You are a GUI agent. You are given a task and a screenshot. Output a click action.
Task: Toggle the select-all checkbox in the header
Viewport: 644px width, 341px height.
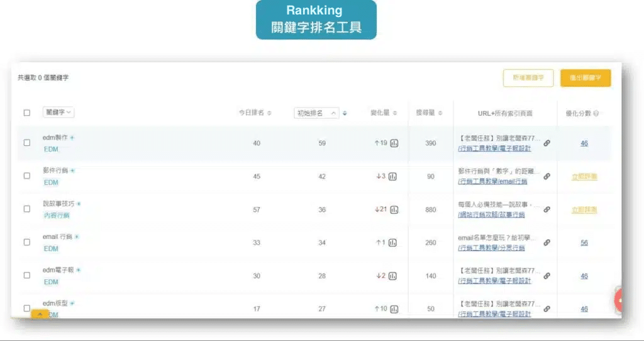coord(27,113)
